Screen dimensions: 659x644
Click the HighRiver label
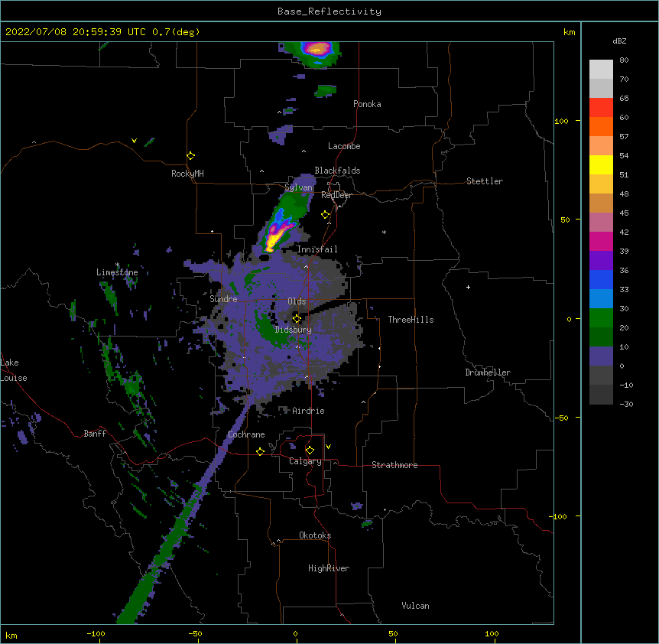coord(329,568)
